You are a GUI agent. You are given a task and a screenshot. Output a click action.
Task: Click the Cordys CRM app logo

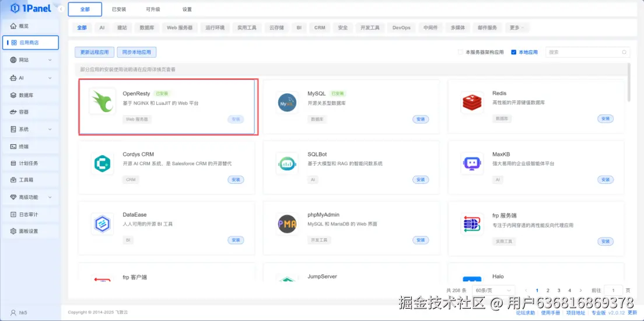(102, 163)
